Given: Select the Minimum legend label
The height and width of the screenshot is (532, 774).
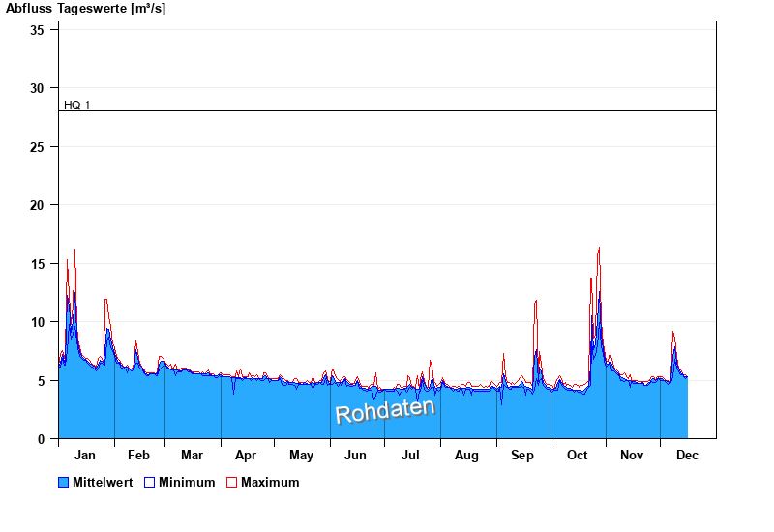Looking at the screenshot, I should point(187,482).
